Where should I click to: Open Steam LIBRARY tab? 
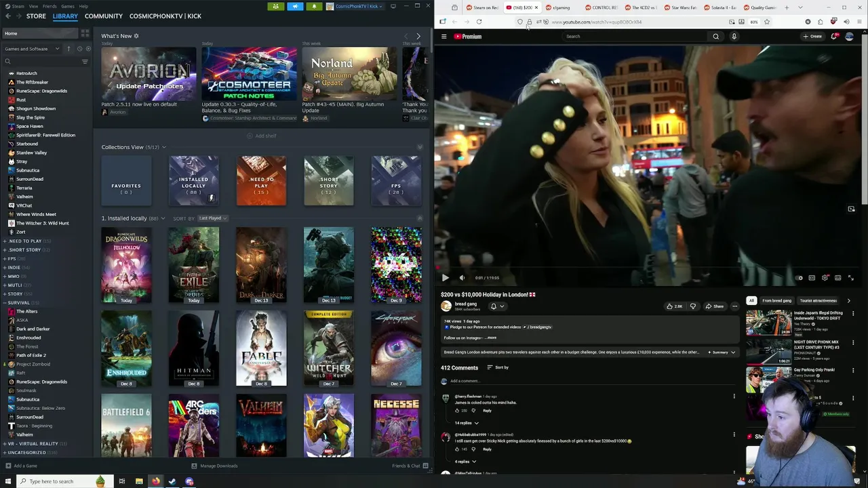[65, 16]
